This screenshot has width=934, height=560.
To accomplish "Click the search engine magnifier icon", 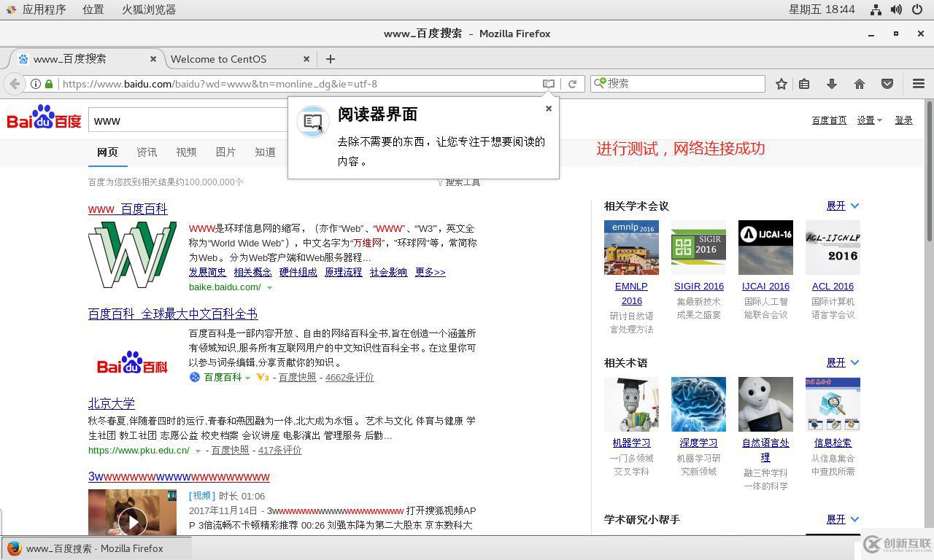I will [599, 84].
